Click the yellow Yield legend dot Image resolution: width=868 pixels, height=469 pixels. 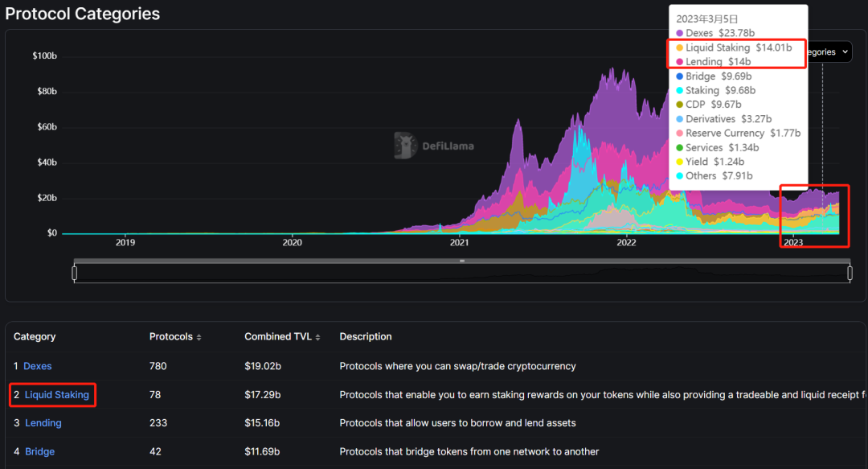[x=680, y=162]
